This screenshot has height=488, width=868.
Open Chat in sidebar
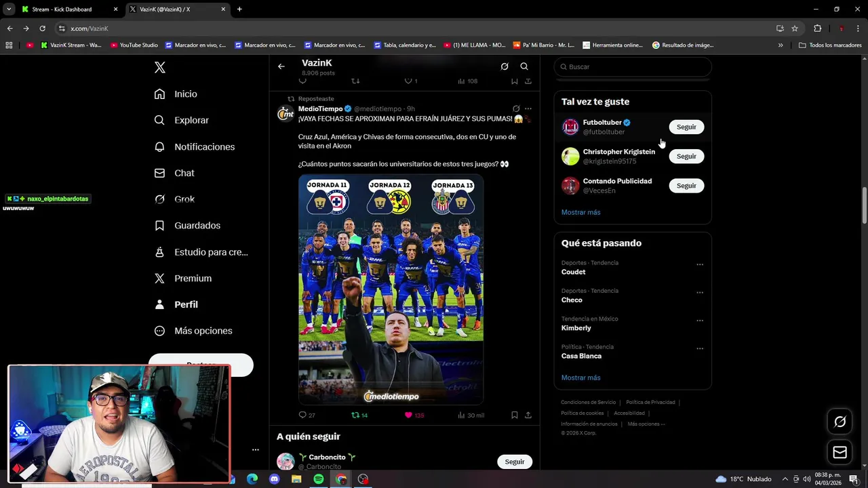coord(174,173)
